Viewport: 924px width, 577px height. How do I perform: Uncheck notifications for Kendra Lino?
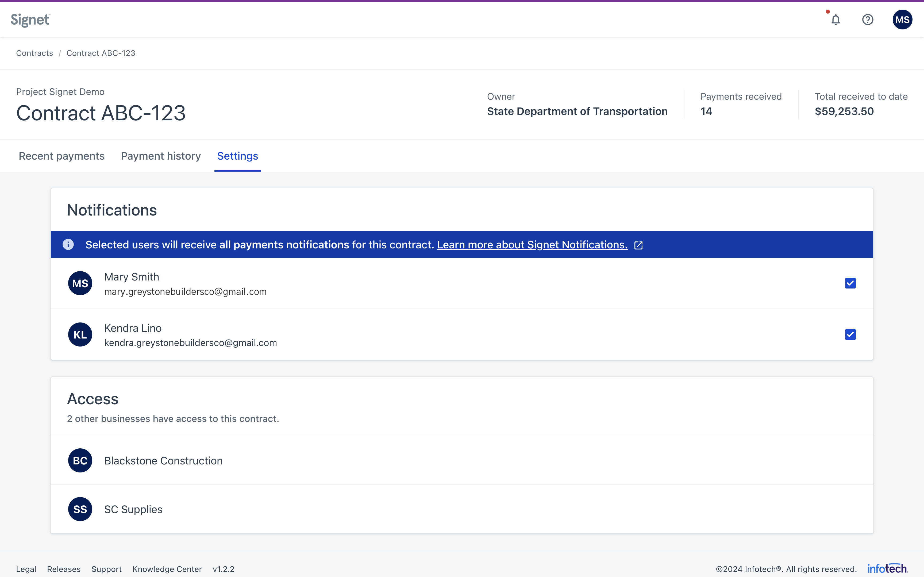coord(850,335)
